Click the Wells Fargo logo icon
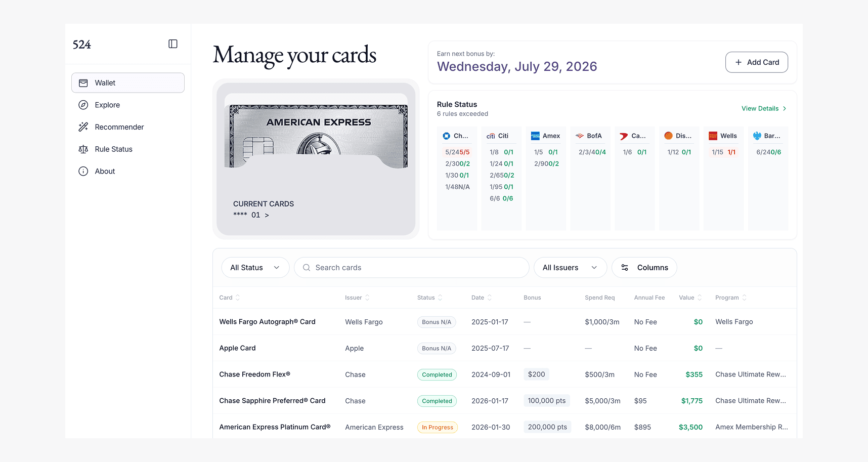868x462 pixels. click(x=713, y=136)
